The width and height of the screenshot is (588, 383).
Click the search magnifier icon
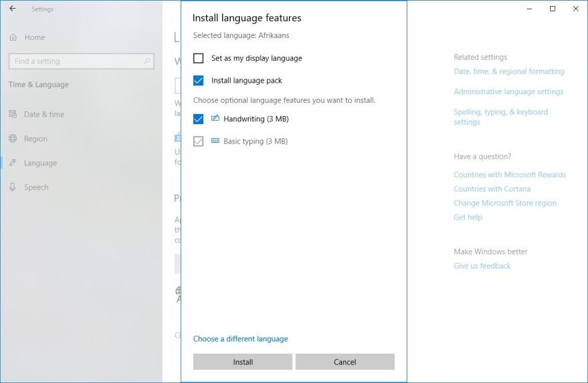tap(147, 61)
